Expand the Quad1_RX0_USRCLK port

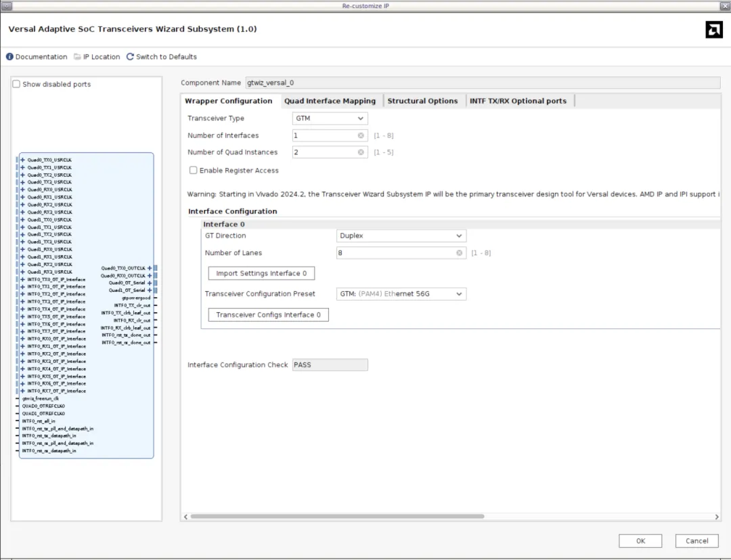22,249
